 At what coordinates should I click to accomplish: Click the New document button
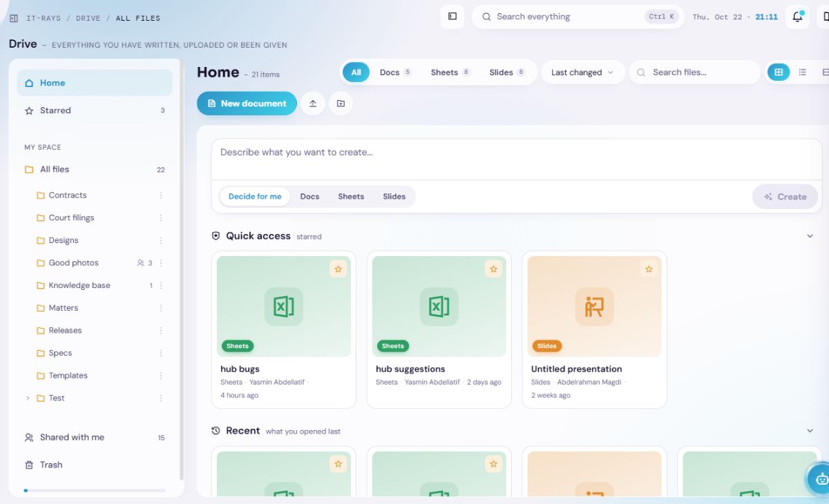(x=247, y=104)
